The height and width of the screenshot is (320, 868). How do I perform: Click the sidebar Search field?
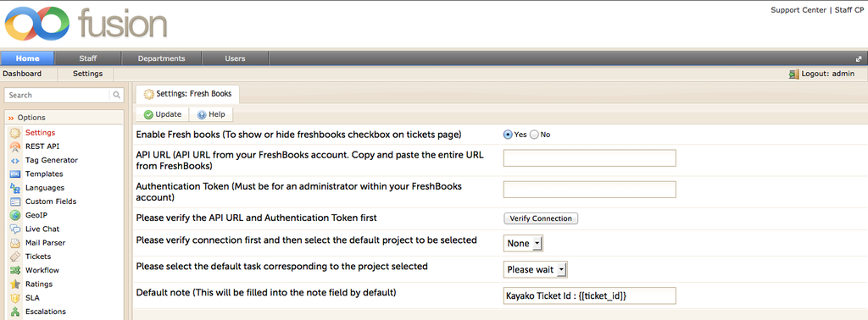(x=57, y=95)
